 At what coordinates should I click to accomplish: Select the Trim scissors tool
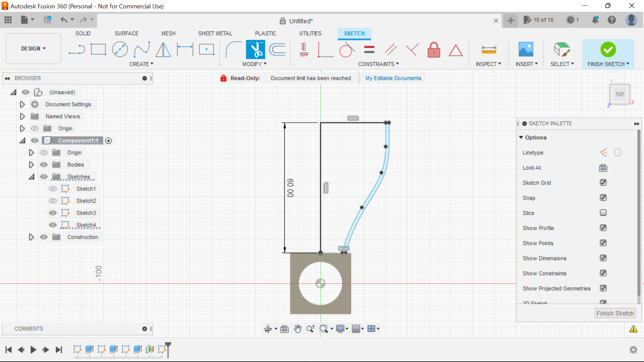(255, 49)
